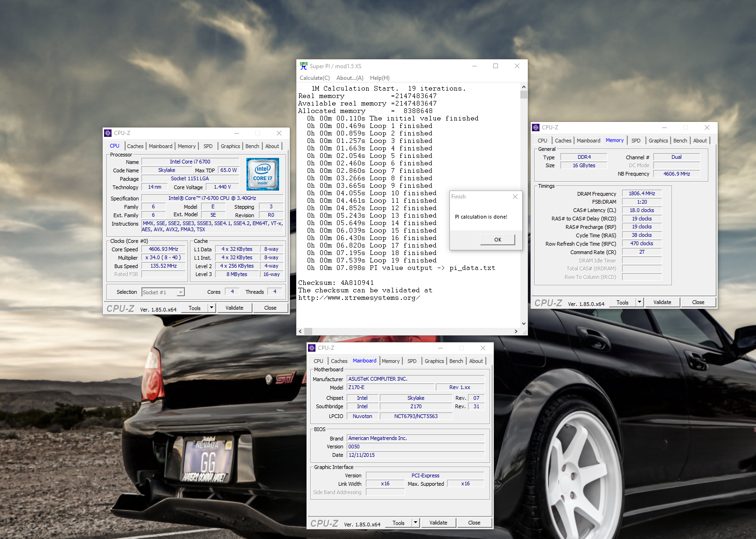Click the Tools button in the CPU window
This screenshot has width=756, height=539.
[x=195, y=308]
